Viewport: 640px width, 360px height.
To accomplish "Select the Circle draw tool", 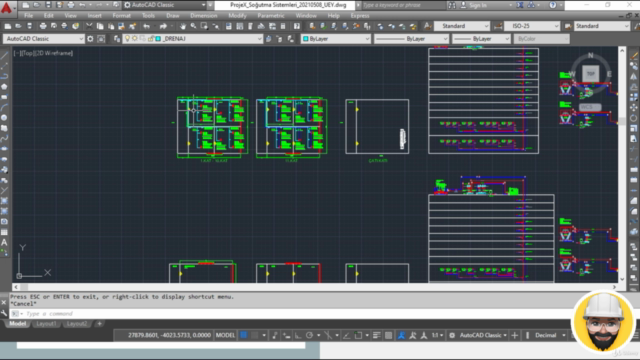I will pos(4,118).
